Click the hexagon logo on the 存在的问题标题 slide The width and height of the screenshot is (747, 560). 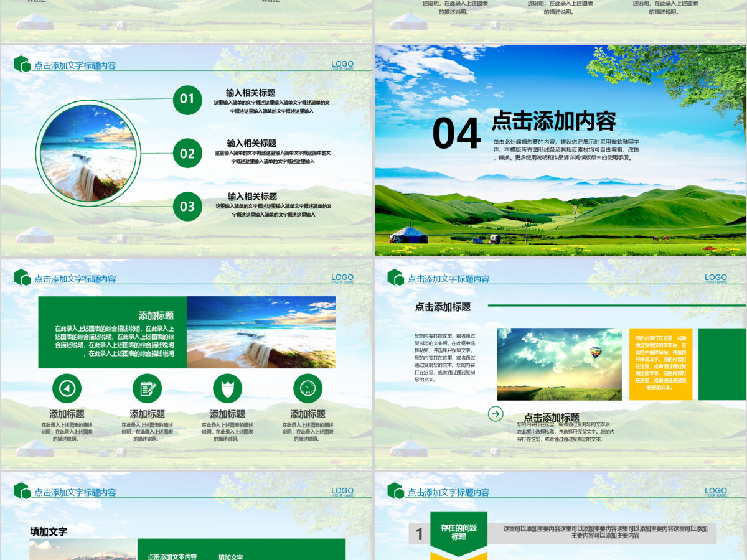tap(396, 491)
